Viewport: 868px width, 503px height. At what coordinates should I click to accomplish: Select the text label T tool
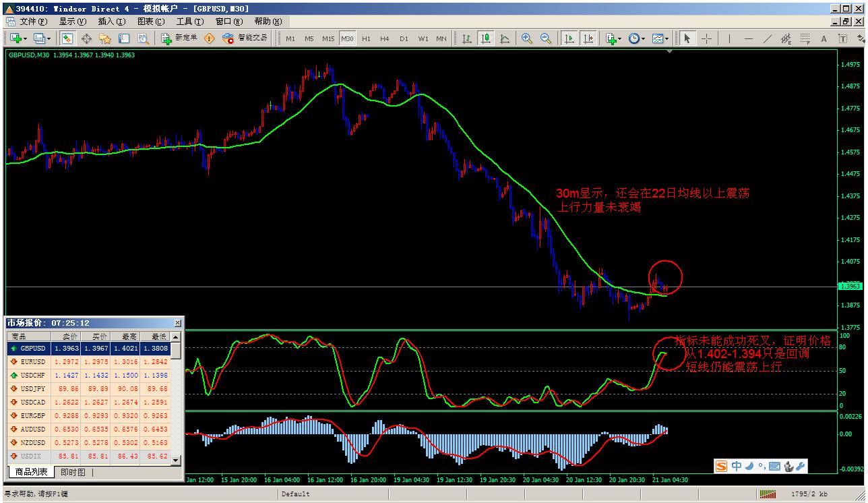[x=842, y=38]
